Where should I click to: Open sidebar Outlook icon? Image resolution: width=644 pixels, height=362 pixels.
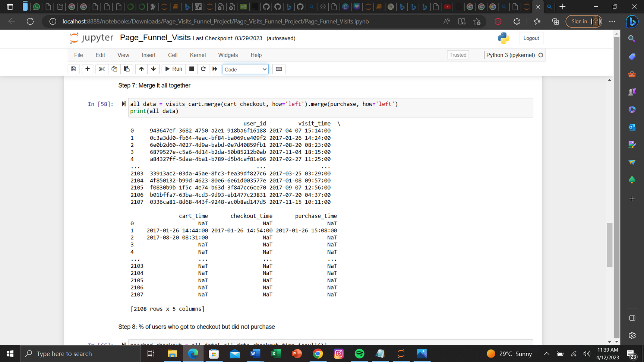(x=632, y=127)
